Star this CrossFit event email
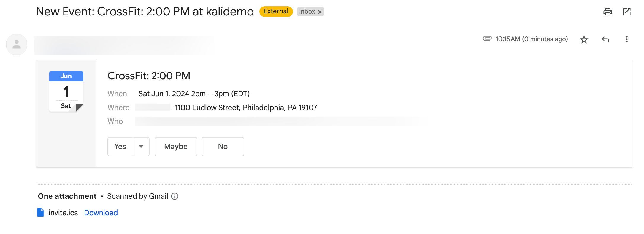 coord(584,39)
